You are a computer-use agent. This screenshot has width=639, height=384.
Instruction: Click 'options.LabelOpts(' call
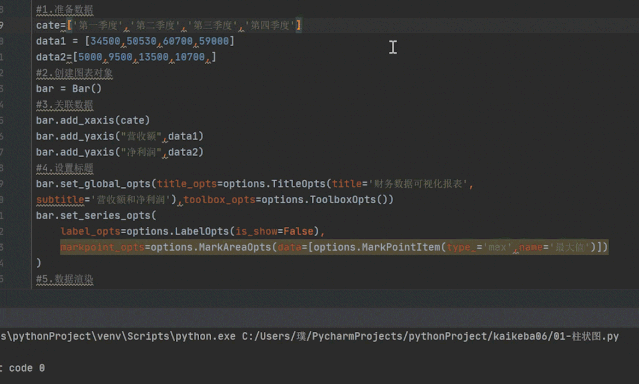pyautogui.click(x=181, y=231)
